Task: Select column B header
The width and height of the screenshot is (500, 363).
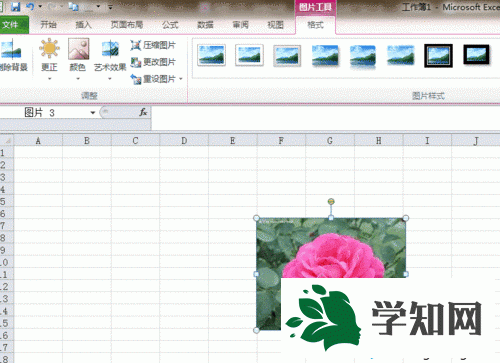Action: point(87,141)
